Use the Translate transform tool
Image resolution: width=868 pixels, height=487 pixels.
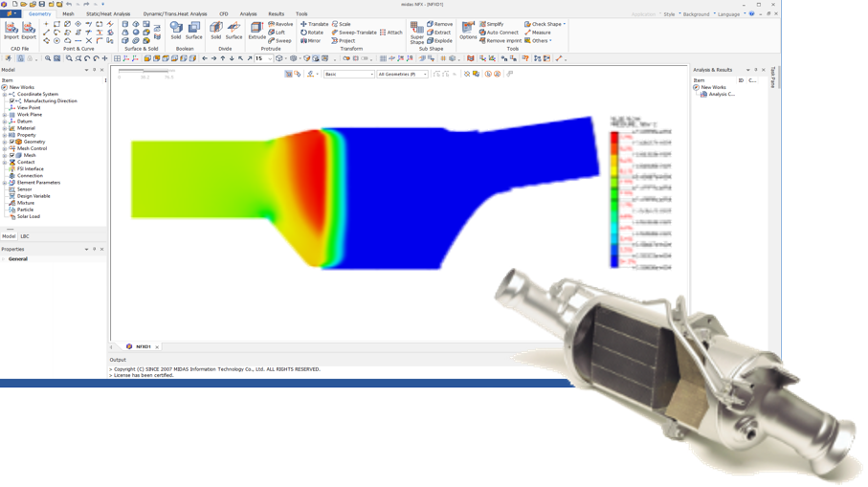coord(315,24)
